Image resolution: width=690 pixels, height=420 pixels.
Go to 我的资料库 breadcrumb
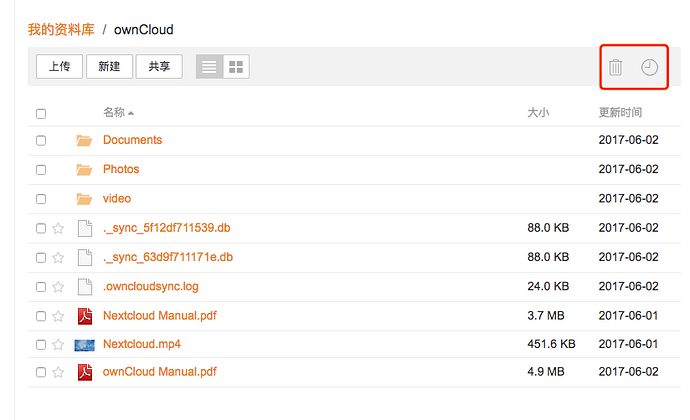point(61,29)
